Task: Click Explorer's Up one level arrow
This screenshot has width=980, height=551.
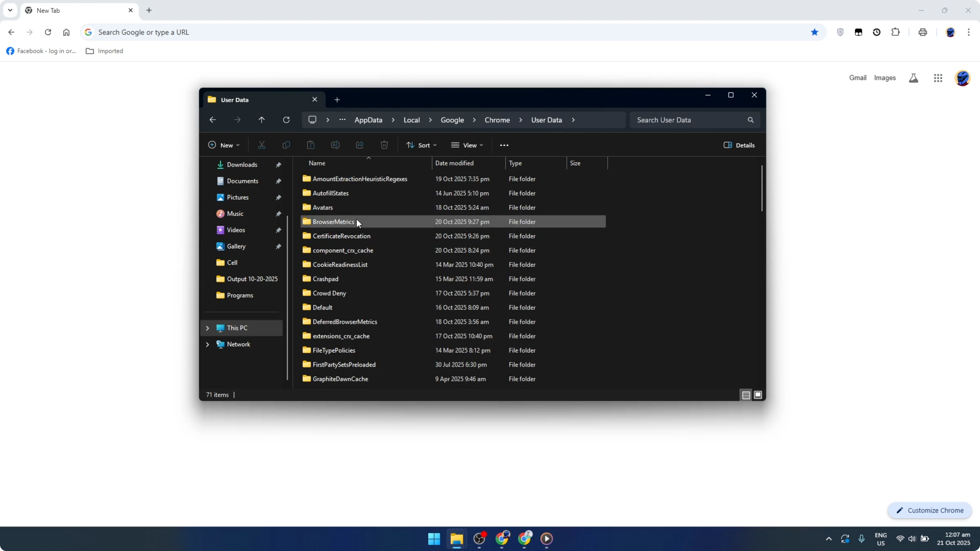Action: coord(262,120)
